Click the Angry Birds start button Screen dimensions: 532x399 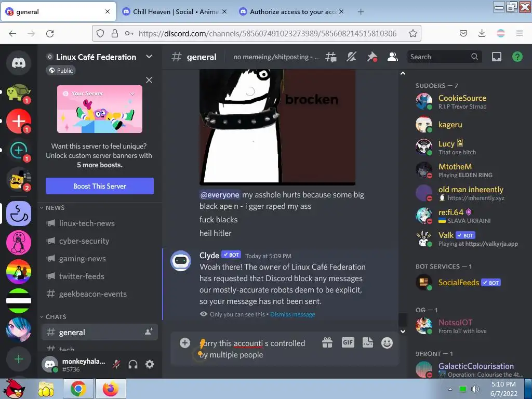(13, 389)
